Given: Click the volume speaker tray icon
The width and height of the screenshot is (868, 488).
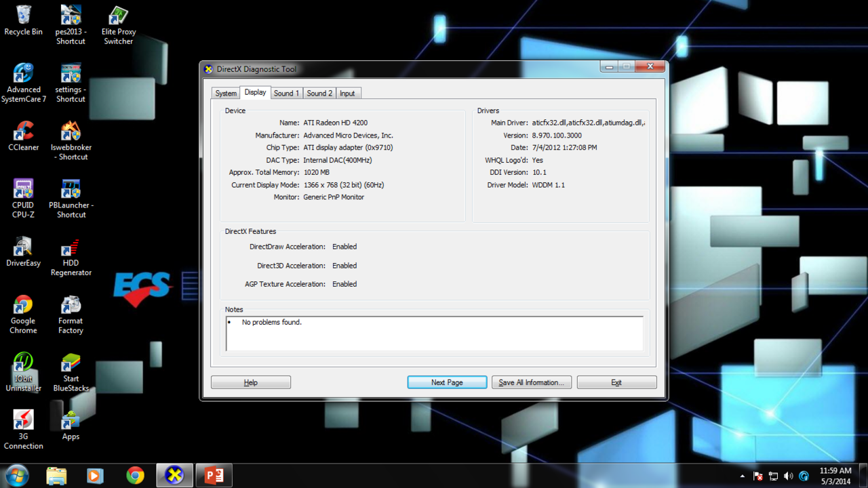Looking at the screenshot, I should point(788,476).
